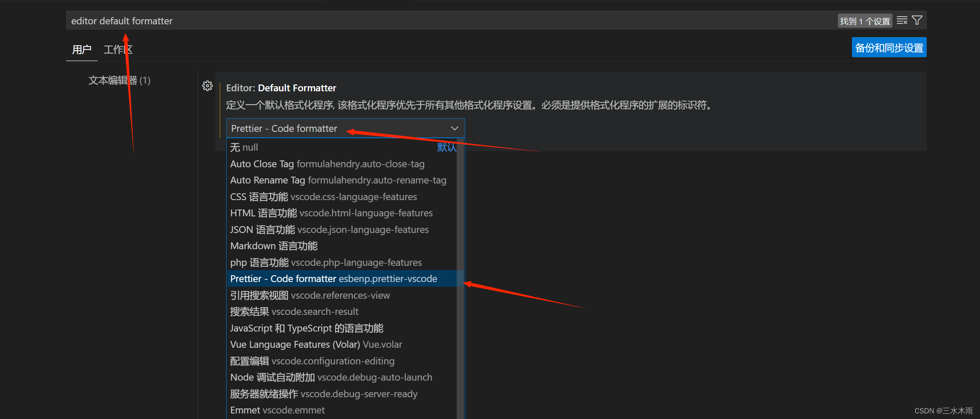Click the dropdown list scrollbar

(x=460, y=279)
